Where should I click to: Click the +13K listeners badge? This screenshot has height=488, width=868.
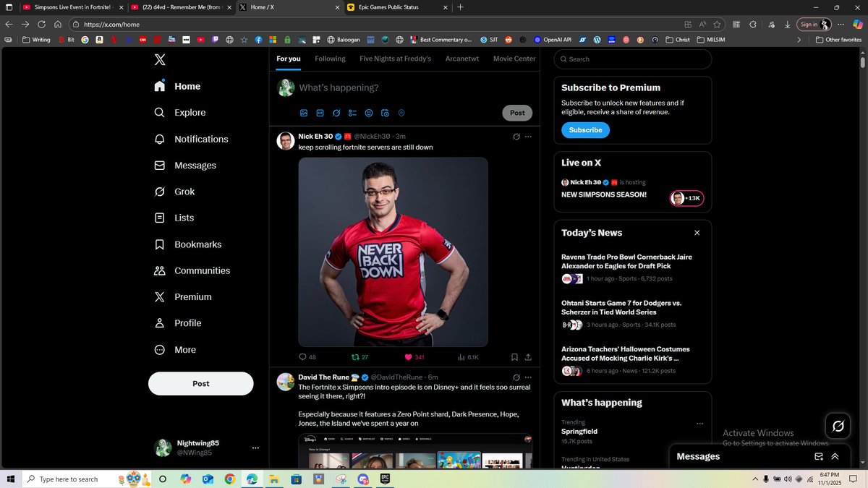point(687,198)
